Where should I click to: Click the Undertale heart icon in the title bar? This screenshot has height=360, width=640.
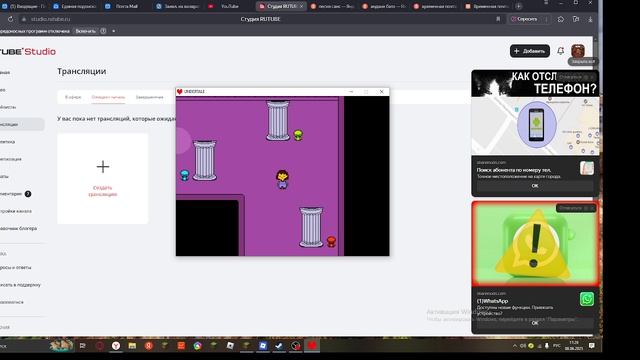tap(180, 91)
